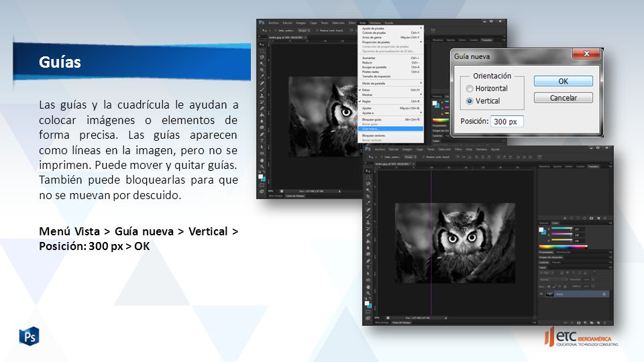Select Rectangular Marquee tool in front Photoshop window

pyautogui.click(x=368, y=178)
